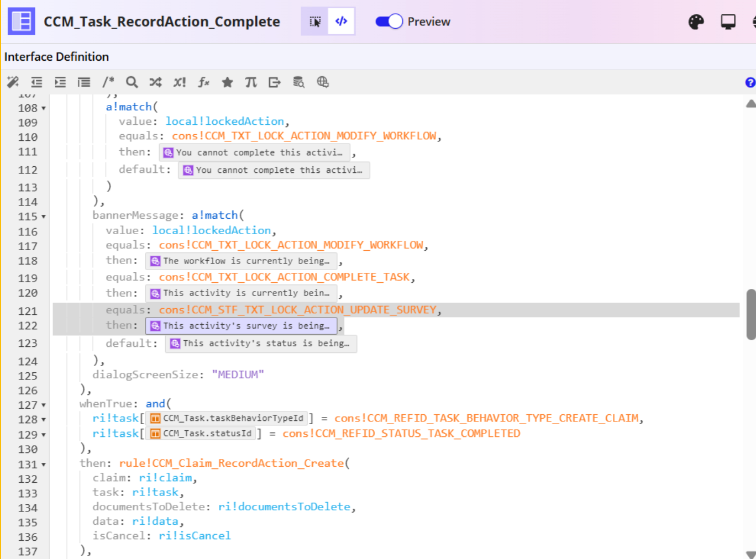Open 'This activity's status is being' translation
Image resolution: width=756 pixels, height=559 pixels.
coord(261,344)
